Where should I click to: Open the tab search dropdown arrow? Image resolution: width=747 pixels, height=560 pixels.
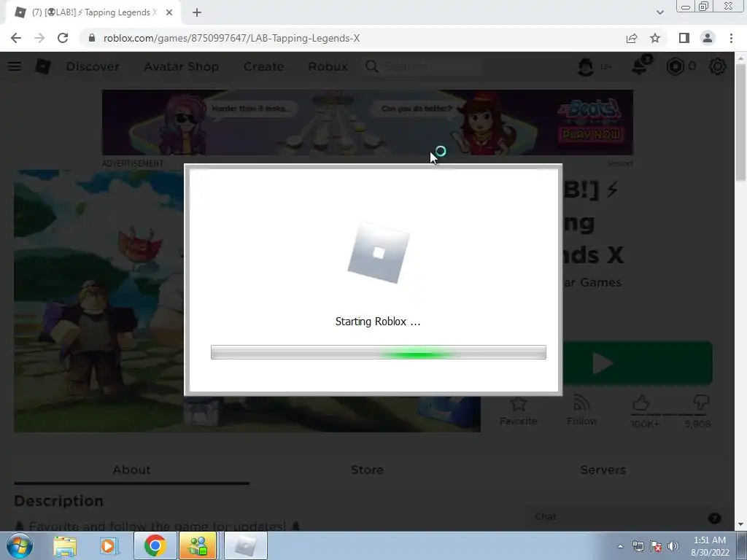pyautogui.click(x=659, y=12)
